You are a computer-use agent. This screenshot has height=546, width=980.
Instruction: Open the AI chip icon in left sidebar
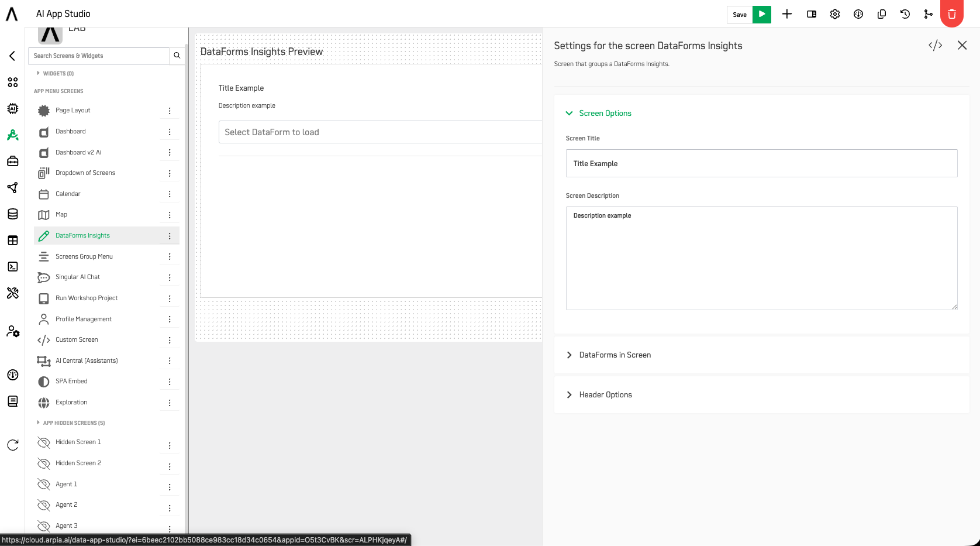pos(12,108)
